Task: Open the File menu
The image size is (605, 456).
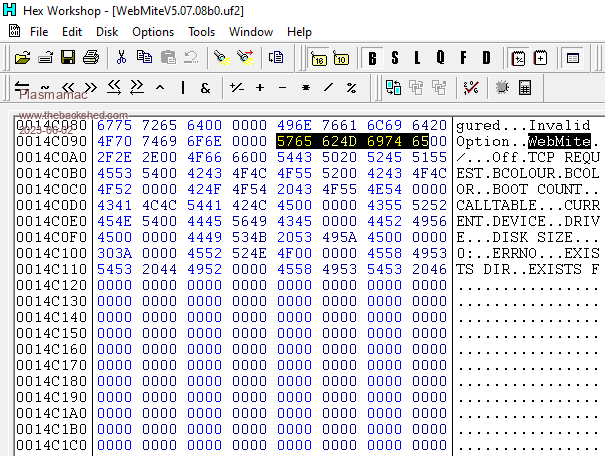Action: pos(39,32)
